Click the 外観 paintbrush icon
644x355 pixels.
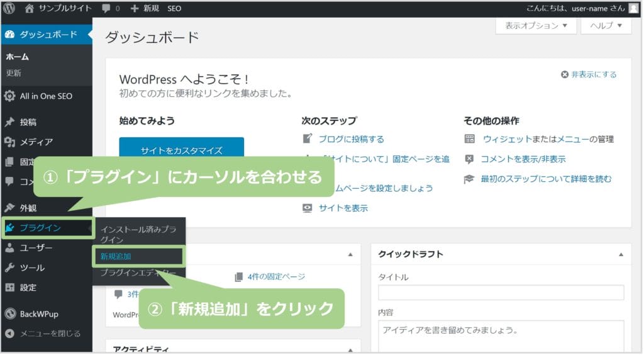[x=9, y=208]
